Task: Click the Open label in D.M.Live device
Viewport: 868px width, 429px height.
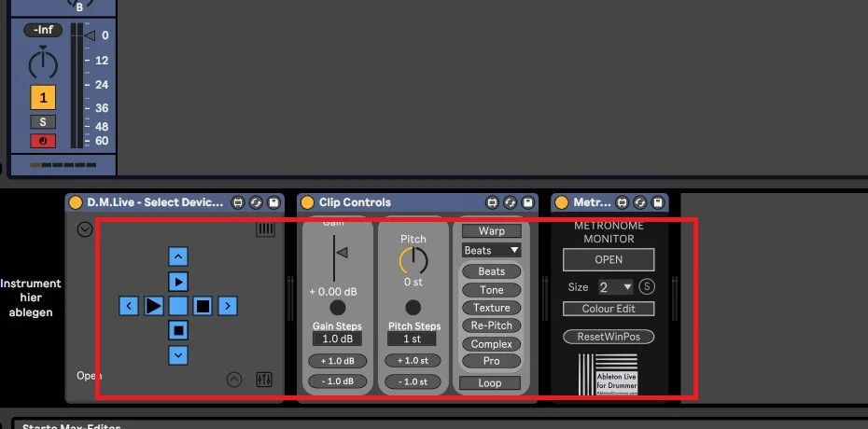Action: (89, 376)
